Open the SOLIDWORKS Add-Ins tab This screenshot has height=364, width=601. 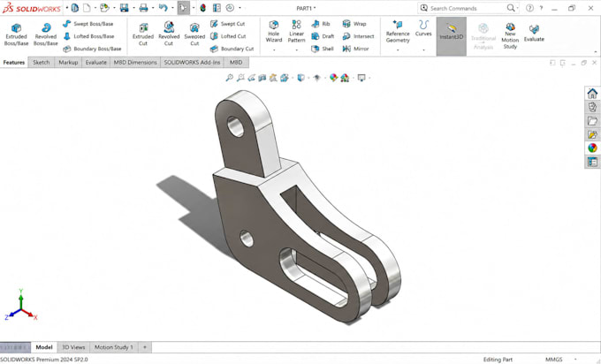click(x=192, y=62)
